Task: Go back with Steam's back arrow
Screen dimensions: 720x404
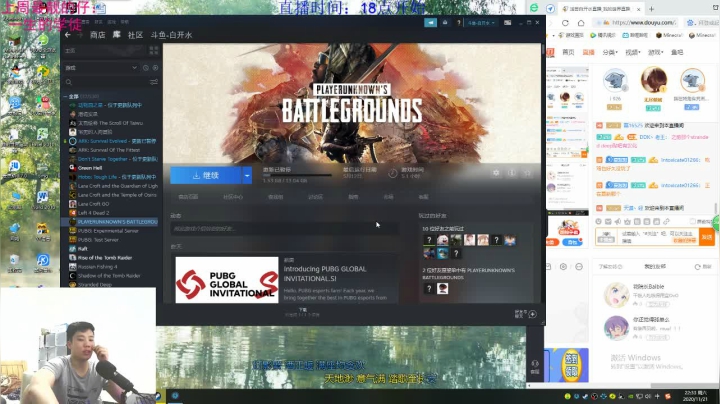Action: [68, 35]
